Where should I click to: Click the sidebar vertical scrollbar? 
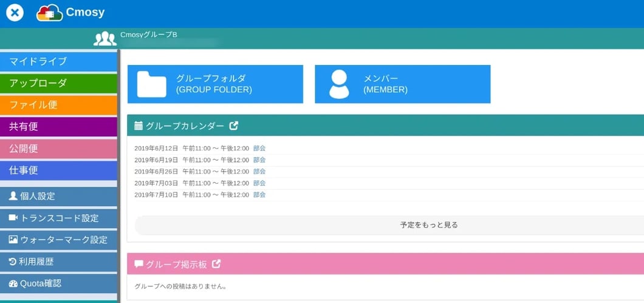118,176
